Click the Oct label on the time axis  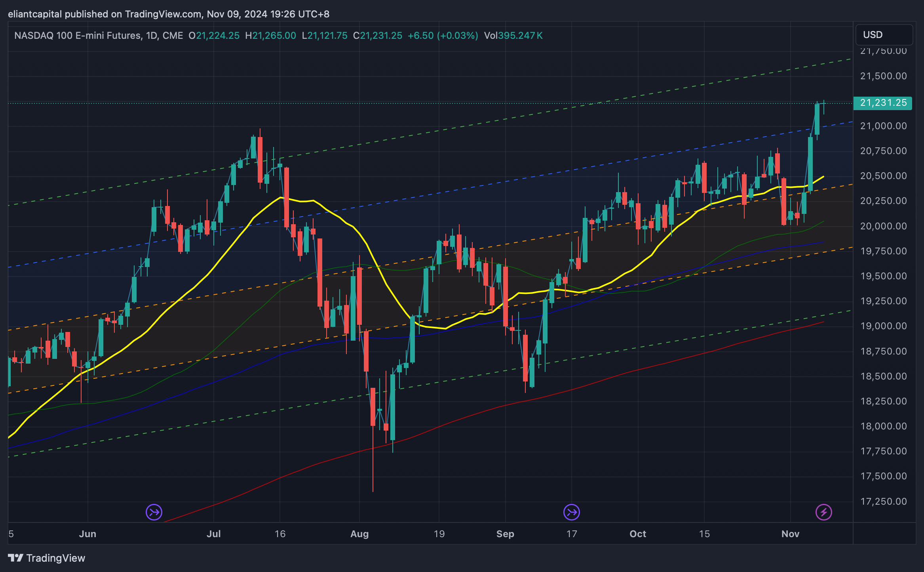[638, 534]
